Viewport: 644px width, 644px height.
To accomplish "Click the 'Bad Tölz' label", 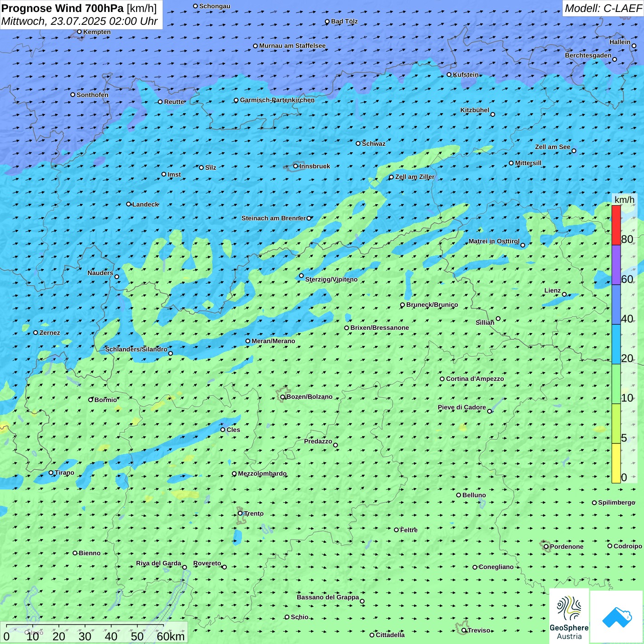I will pos(345,21).
